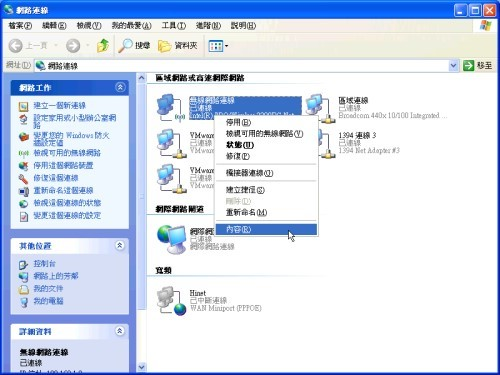Click the create a new connection link
This screenshot has width=500, height=375.
point(60,106)
